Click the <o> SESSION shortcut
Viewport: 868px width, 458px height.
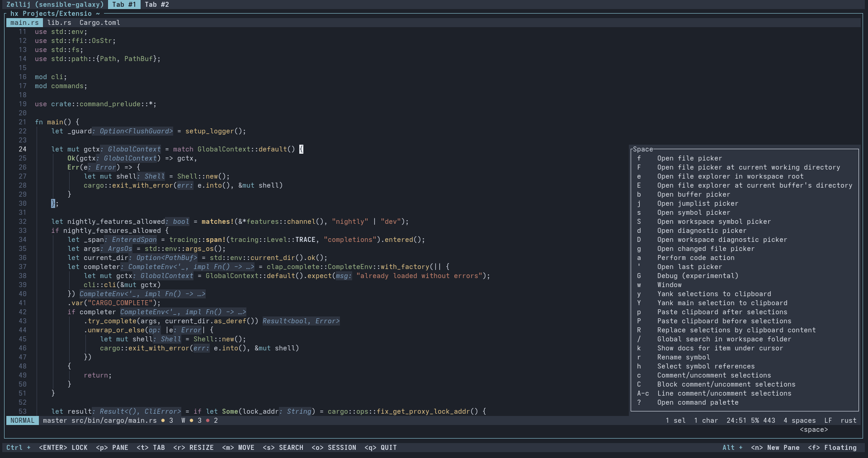pyautogui.click(x=334, y=448)
